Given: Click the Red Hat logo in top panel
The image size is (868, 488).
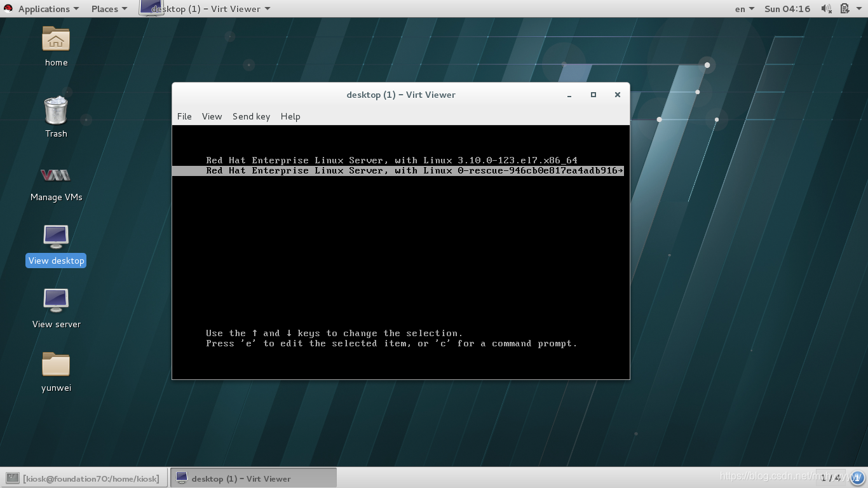Looking at the screenshot, I should click(x=8, y=8).
